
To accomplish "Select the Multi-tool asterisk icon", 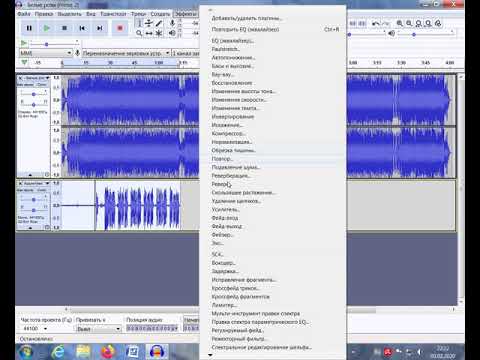I will click(x=159, y=33).
